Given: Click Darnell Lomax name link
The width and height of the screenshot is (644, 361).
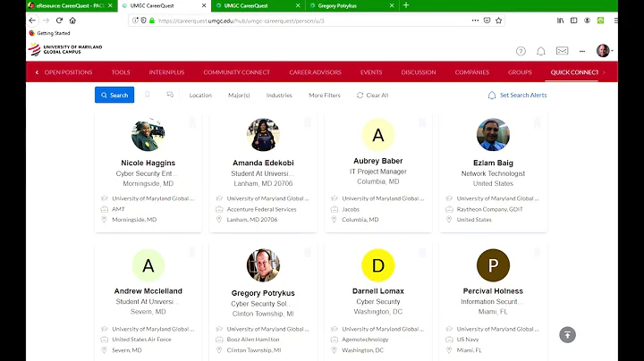Looking at the screenshot, I should click(x=378, y=290).
